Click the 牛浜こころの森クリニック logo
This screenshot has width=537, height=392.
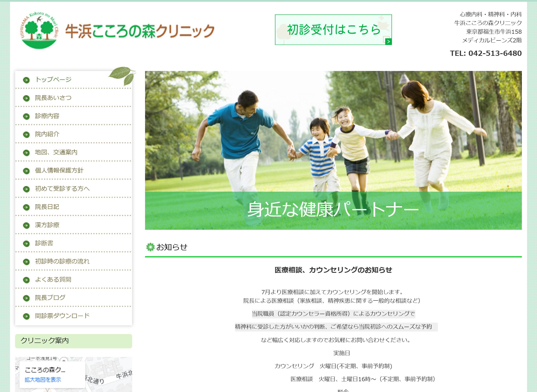coord(117,30)
